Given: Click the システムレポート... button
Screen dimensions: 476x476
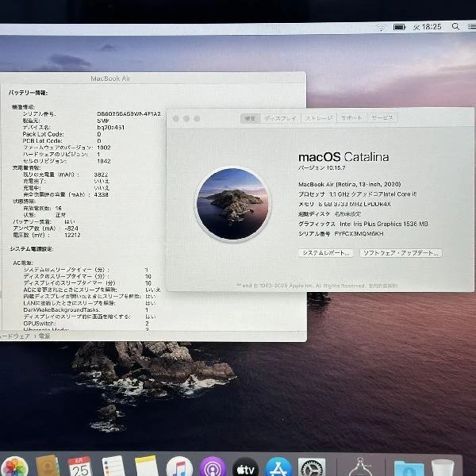Looking at the screenshot, I should 326,253.
